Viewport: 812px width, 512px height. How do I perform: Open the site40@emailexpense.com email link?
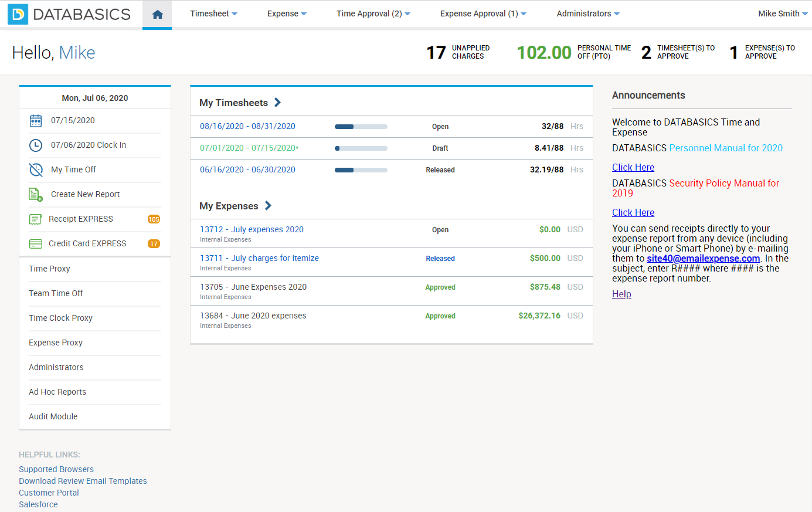pos(703,259)
